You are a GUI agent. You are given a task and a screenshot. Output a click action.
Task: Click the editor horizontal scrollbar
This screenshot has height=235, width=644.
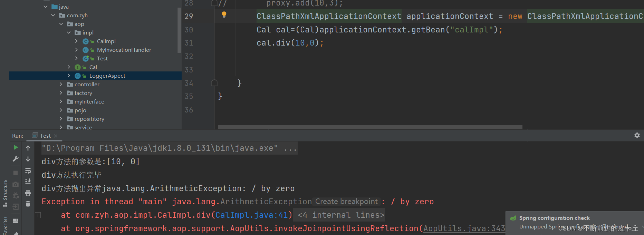tap(370, 127)
